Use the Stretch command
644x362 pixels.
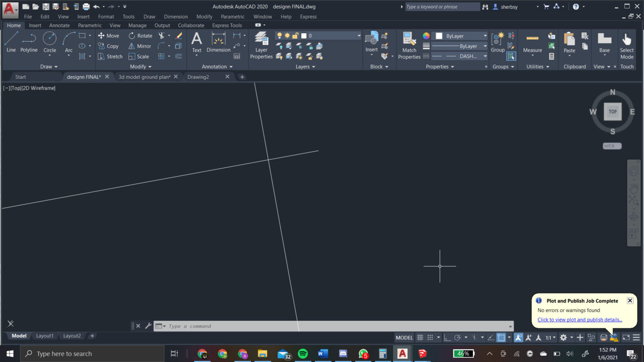tap(110, 56)
